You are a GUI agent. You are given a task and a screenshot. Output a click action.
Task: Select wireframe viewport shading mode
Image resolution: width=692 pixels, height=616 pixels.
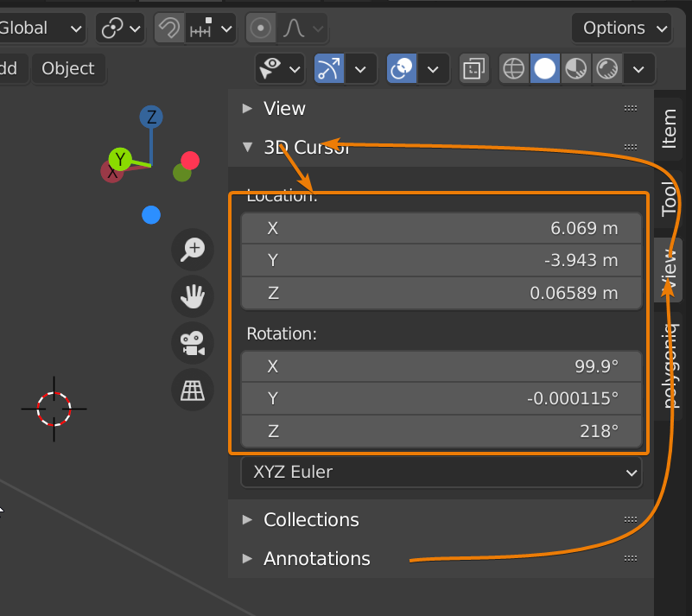[x=514, y=69]
